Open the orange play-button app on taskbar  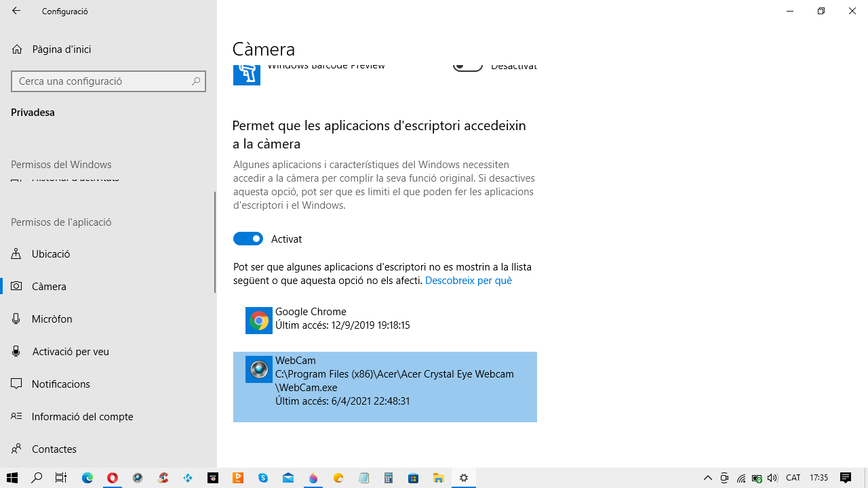pos(238,478)
